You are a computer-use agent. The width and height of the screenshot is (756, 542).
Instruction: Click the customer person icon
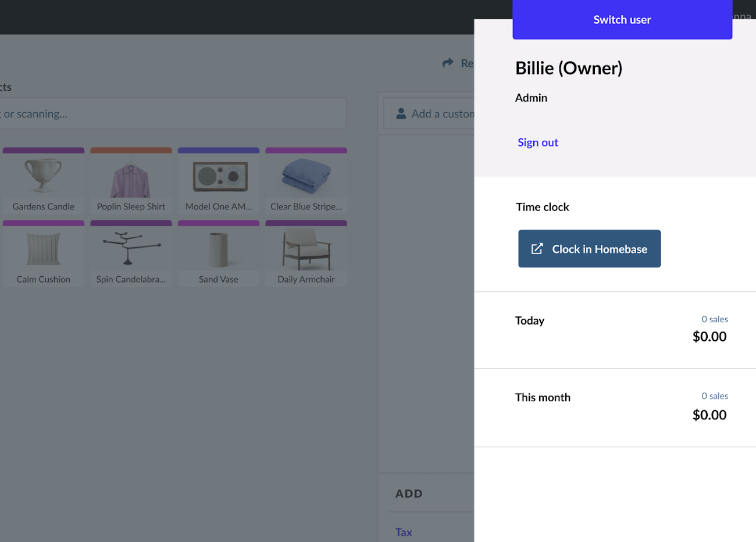(x=401, y=113)
